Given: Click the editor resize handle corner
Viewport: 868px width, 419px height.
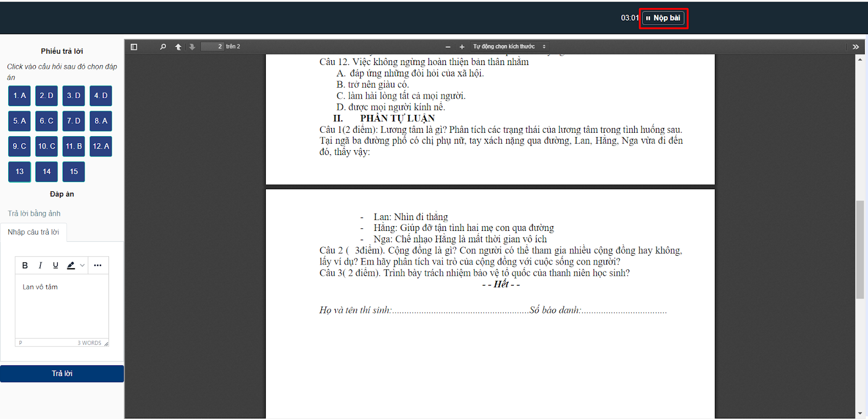Looking at the screenshot, I should (106, 344).
